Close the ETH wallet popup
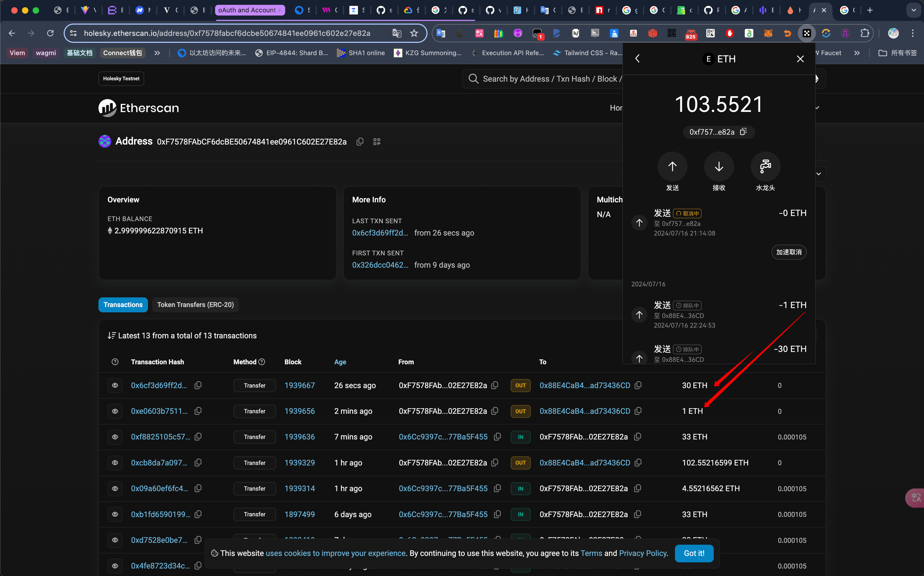The height and width of the screenshot is (576, 924). pos(800,59)
